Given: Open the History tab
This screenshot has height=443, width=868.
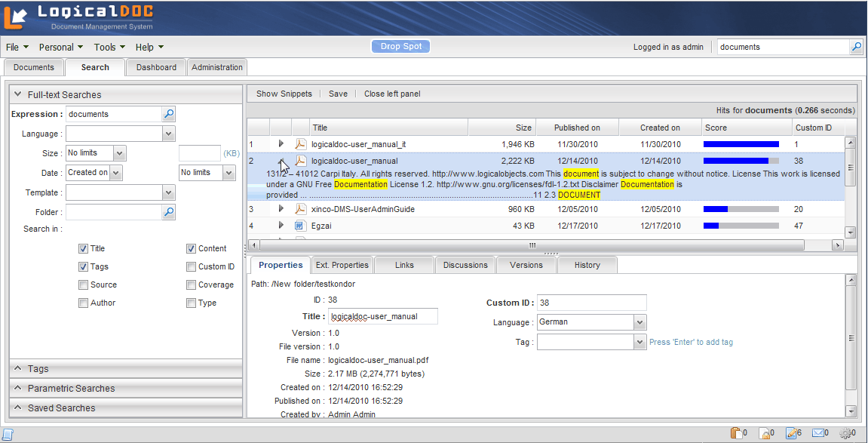Looking at the screenshot, I should (x=587, y=265).
